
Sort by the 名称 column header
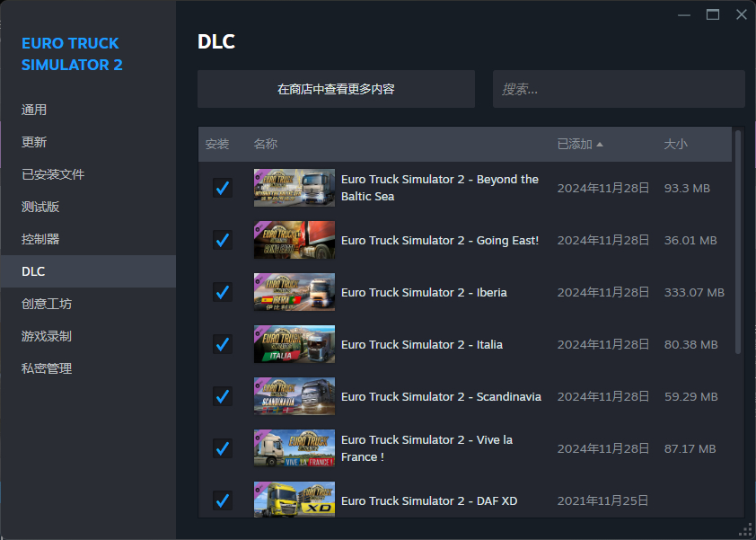[265, 144]
